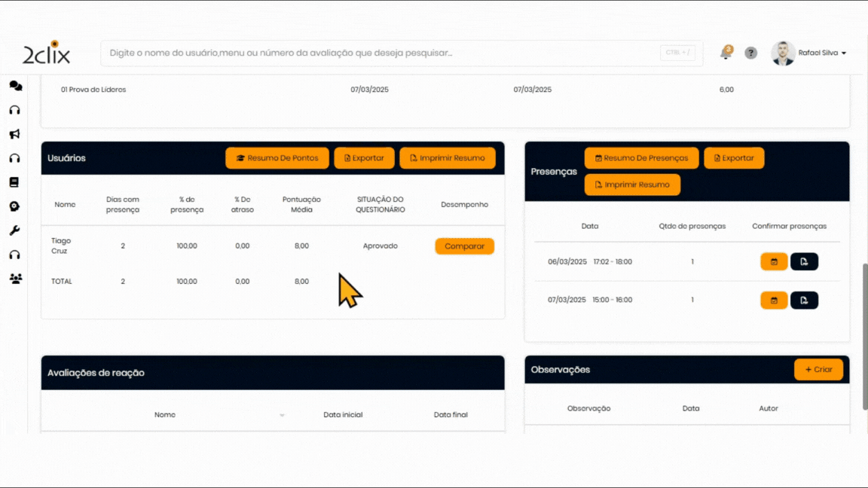Export the Presenças list

[x=733, y=158]
